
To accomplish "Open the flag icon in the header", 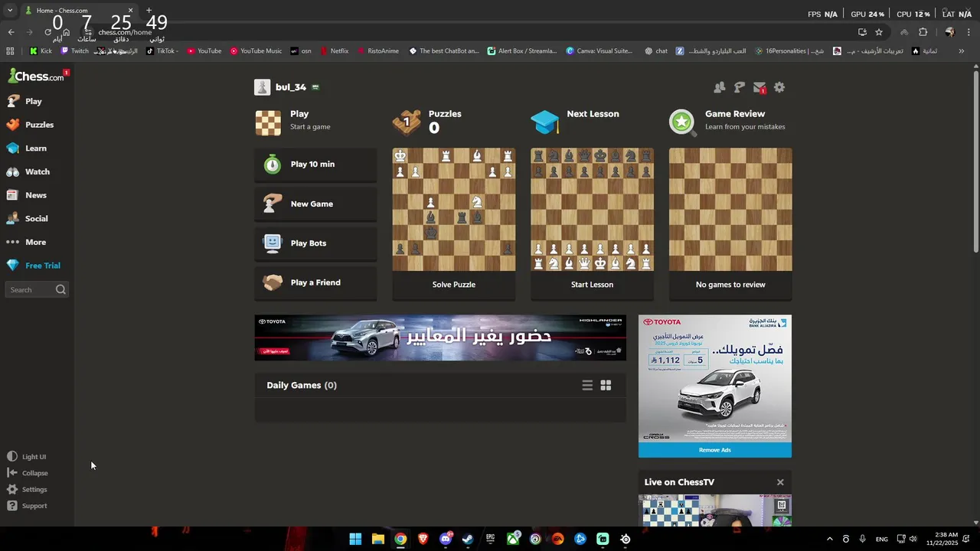I will coord(739,88).
